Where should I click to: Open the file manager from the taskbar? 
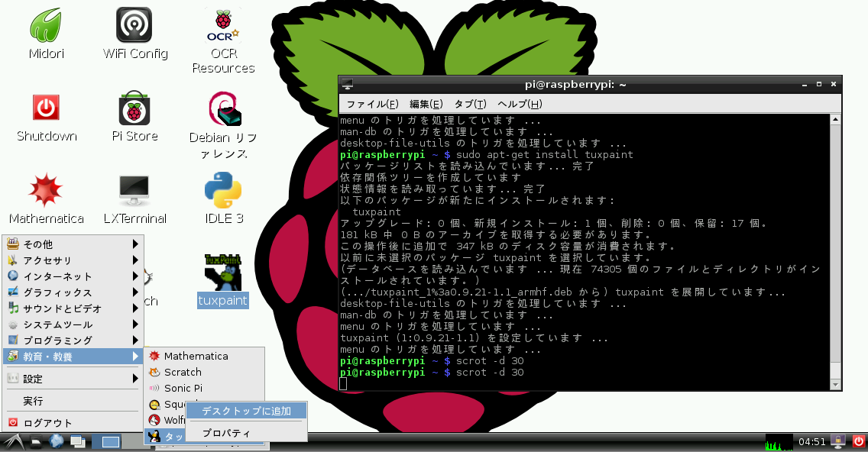[35, 441]
